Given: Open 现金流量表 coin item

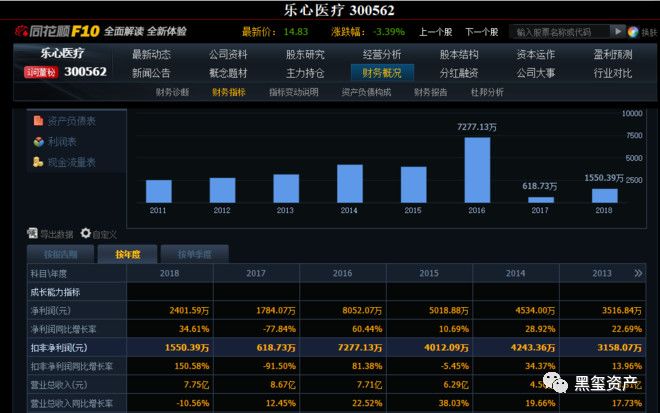Looking at the screenshot, I should [x=65, y=162].
